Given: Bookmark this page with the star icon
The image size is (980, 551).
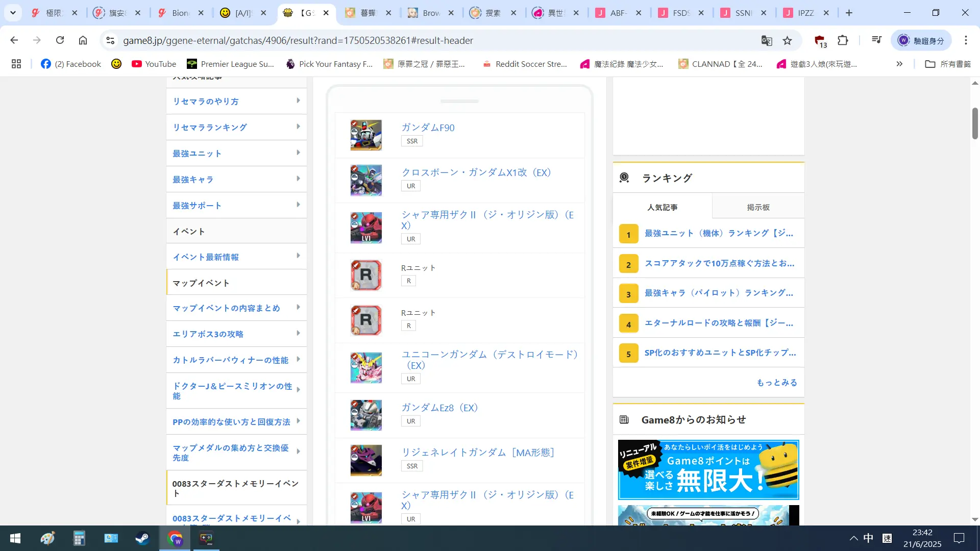Looking at the screenshot, I should coord(788,40).
